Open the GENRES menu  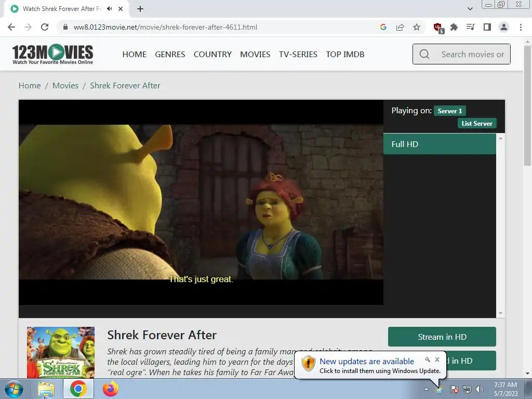pyautogui.click(x=170, y=54)
